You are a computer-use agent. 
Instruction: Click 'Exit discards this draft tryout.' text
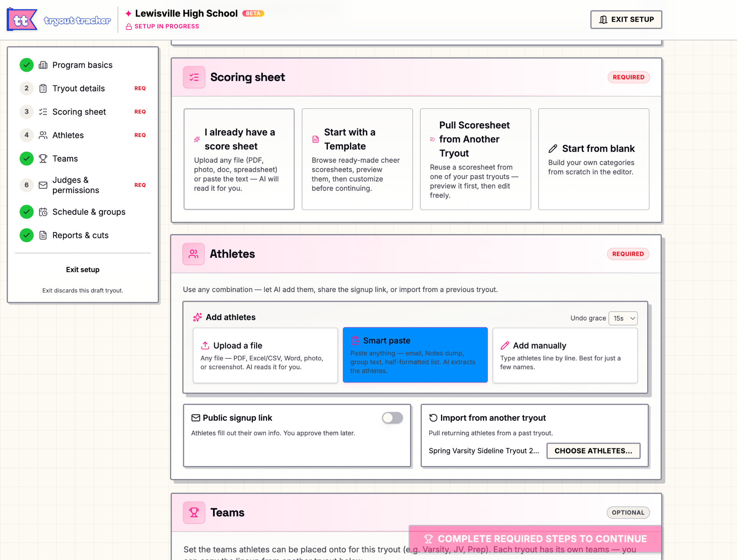coord(83,291)
